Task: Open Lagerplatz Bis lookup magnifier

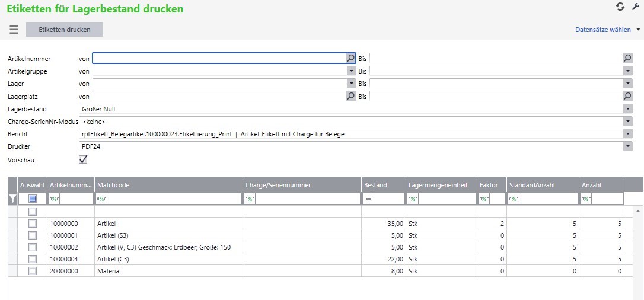Action: (627, 96)
